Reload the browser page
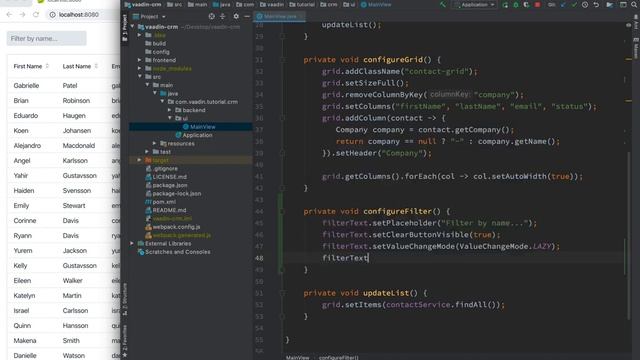The height and width of the screenshot is (360, 640). point(36,14)
